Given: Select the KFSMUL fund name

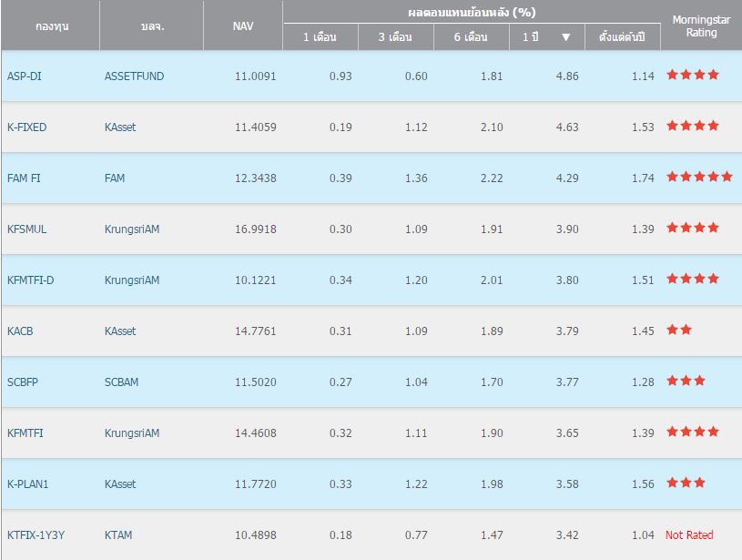Looking at the screenshot, I should pos(26,229).
